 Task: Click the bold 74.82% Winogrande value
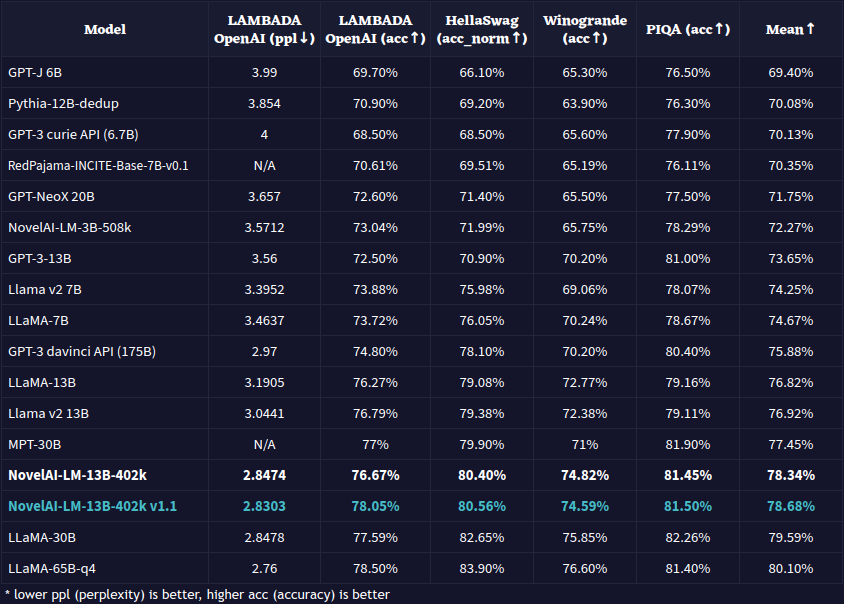(x=585, y=475)
